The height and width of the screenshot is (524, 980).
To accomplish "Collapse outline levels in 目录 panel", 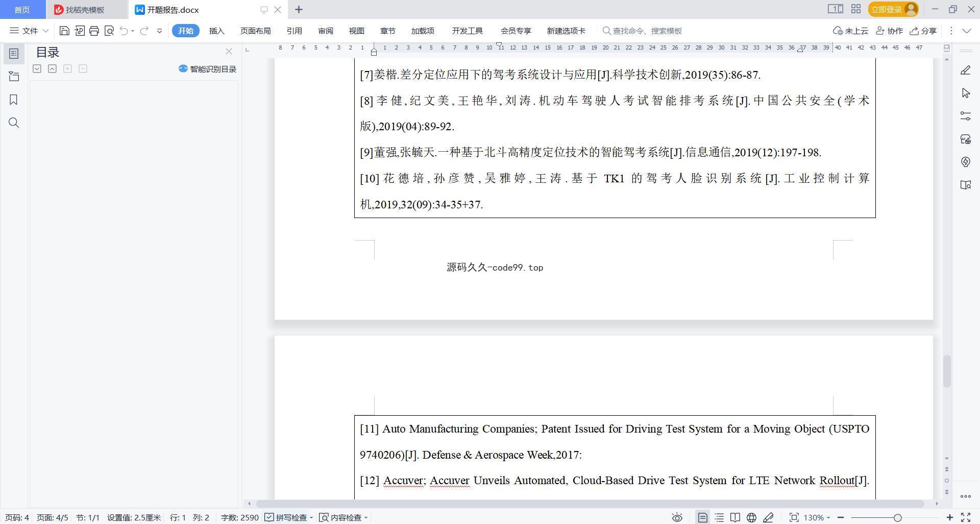I will tap(52, 68).
